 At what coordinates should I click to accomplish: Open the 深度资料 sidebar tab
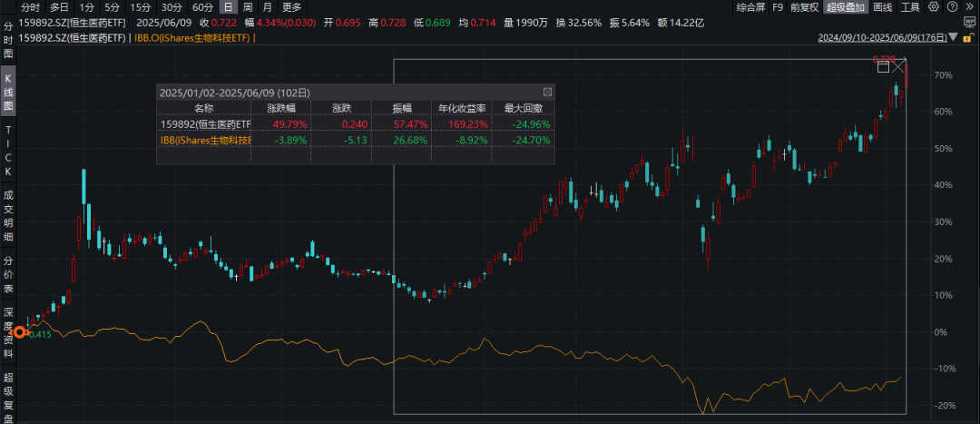point(8,331)
